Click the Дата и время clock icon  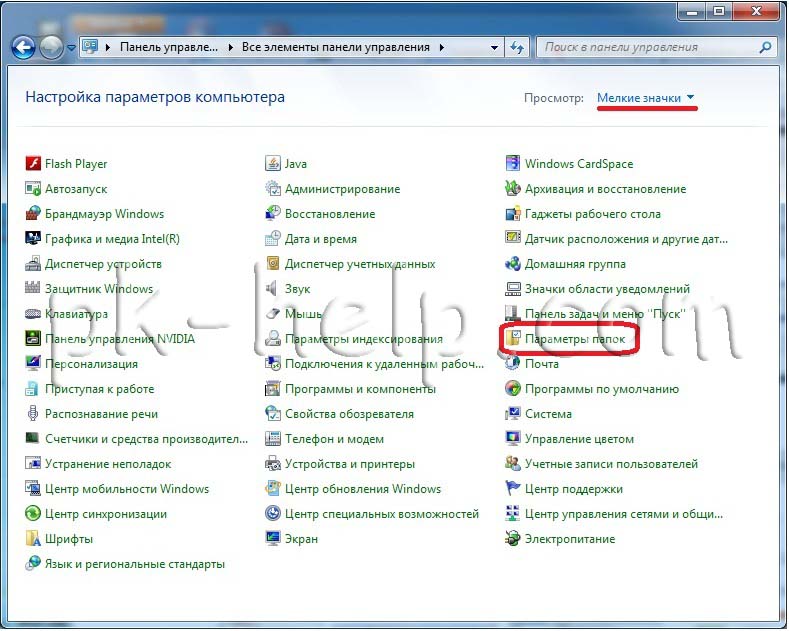tap(273, 239)
